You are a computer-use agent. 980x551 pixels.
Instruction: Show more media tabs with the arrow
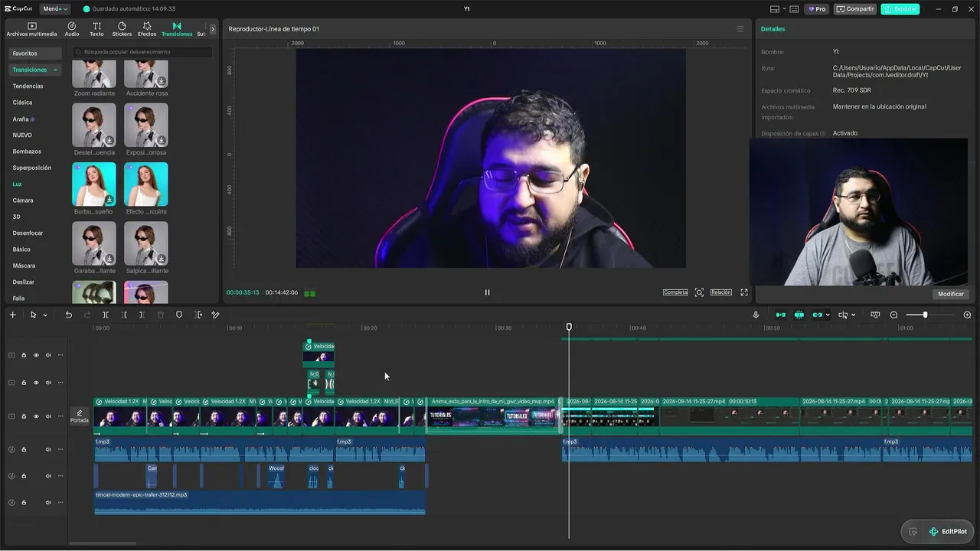click(x=213, y=29)
